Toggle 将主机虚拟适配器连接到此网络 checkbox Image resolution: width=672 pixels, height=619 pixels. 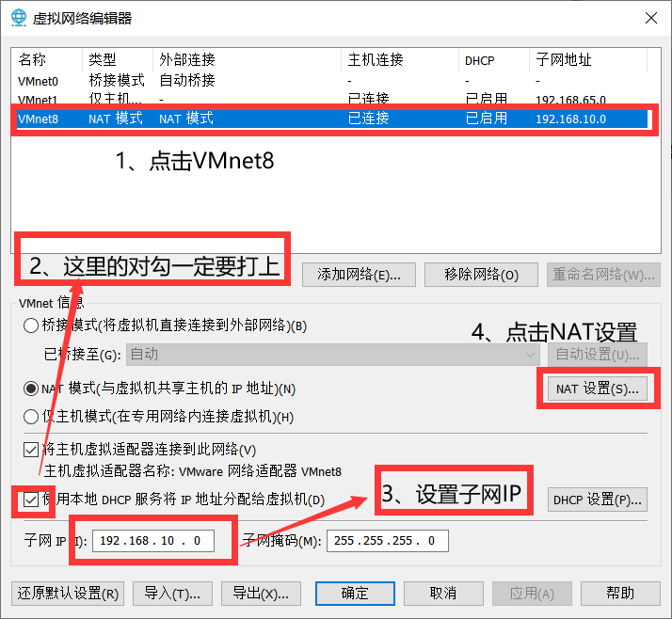click(x=31, y=450)
